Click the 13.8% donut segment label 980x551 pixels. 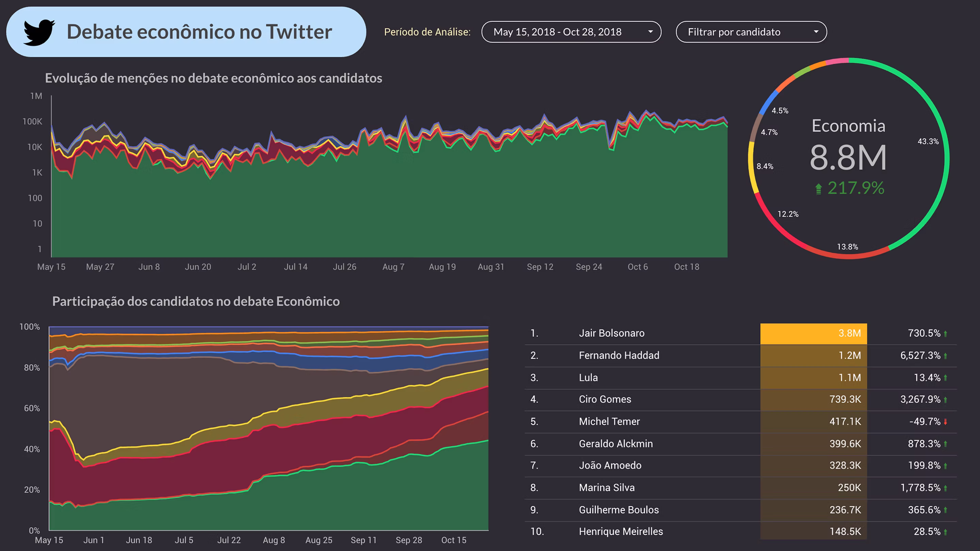coord(848,247)
